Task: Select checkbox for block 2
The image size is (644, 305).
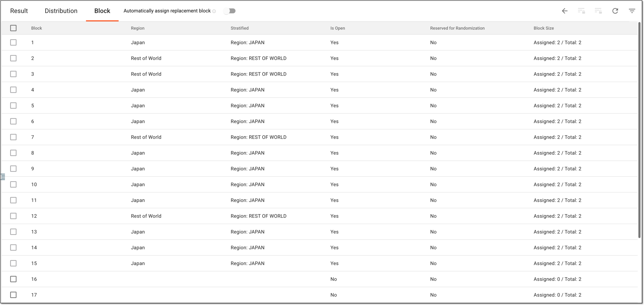Action: 13,58
